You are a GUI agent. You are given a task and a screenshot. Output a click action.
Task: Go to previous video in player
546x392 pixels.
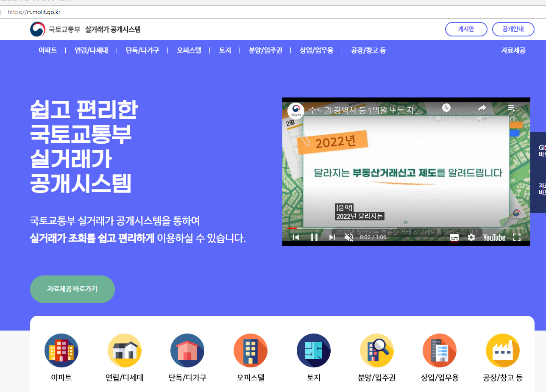296,237
